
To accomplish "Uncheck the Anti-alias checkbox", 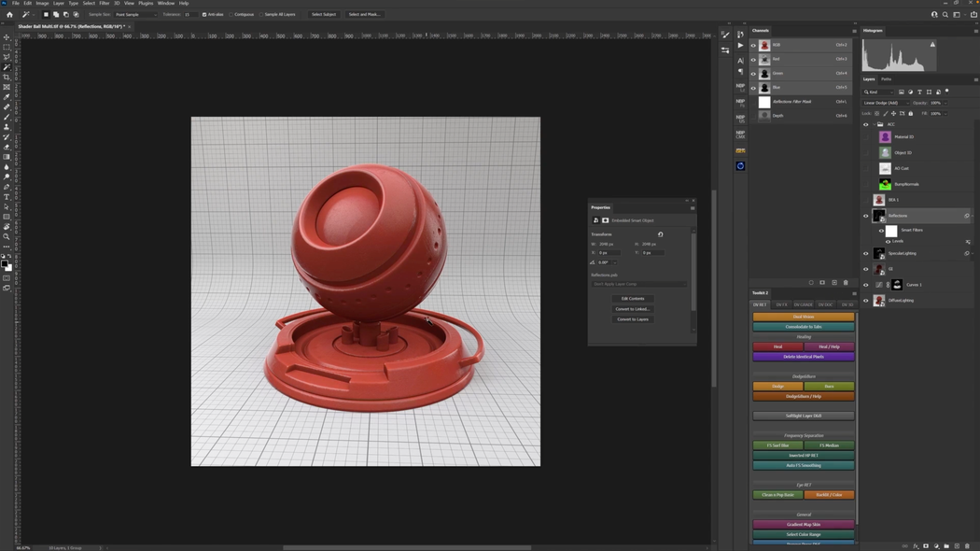I will pos(204,14).
